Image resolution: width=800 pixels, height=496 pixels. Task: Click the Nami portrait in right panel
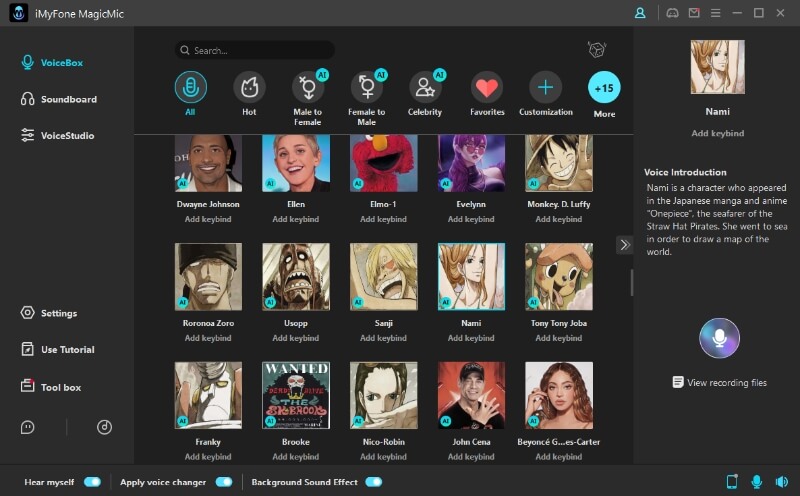click(717, 67)
